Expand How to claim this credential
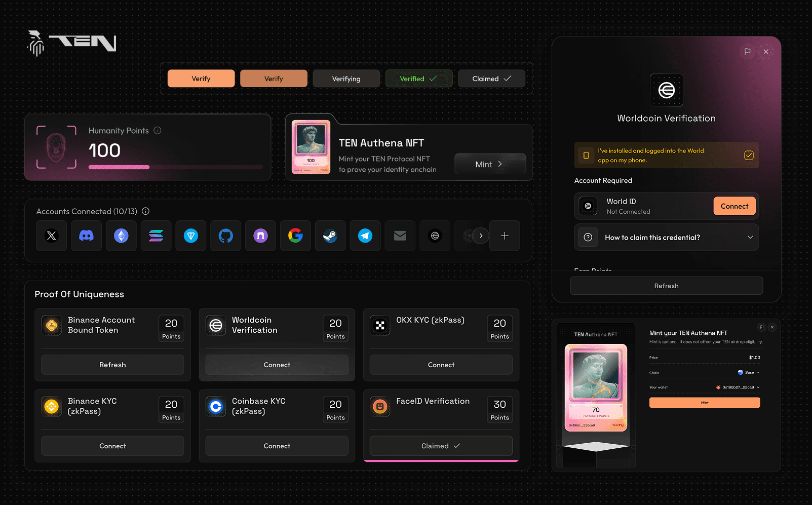Screen dimensions: 812x505 point(667,238)
